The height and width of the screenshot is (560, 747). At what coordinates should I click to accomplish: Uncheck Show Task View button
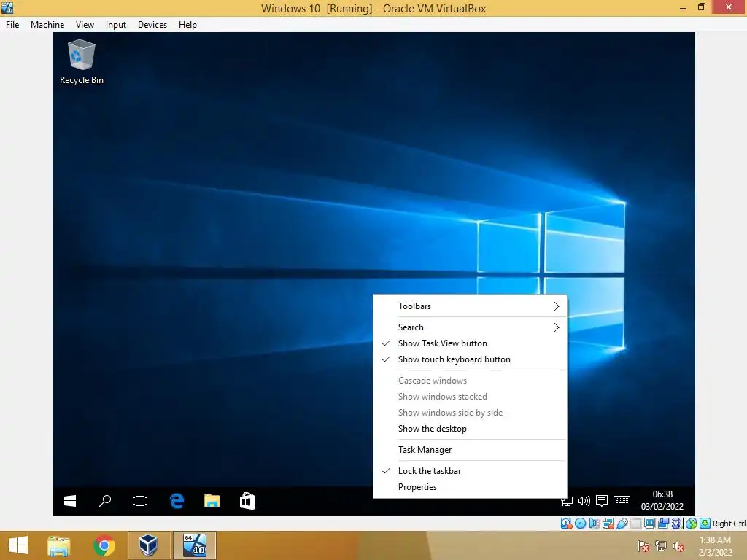(471, 343)
